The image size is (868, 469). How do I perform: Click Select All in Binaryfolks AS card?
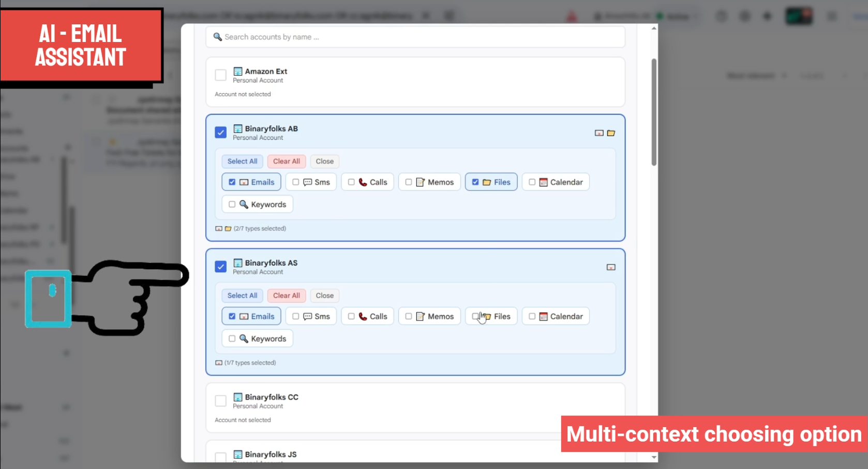pyautogui.click(x=242, y=296)
